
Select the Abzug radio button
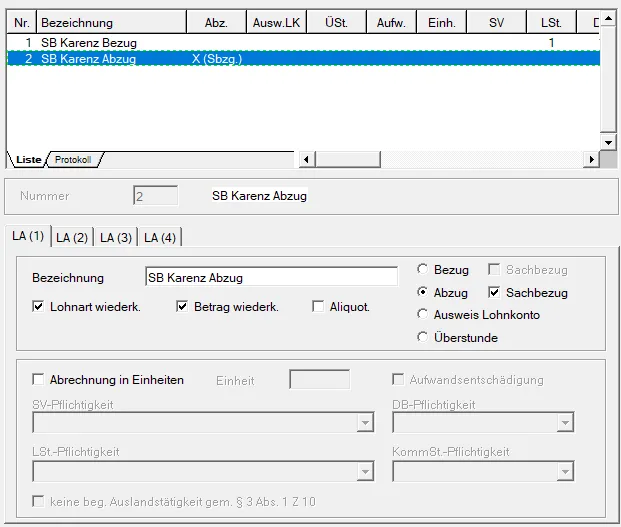coord(423,292)
